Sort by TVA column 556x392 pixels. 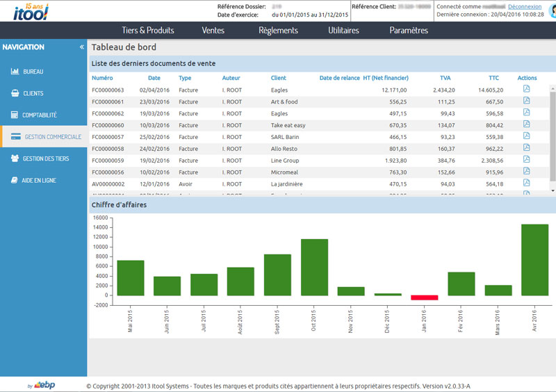(445, 78)
